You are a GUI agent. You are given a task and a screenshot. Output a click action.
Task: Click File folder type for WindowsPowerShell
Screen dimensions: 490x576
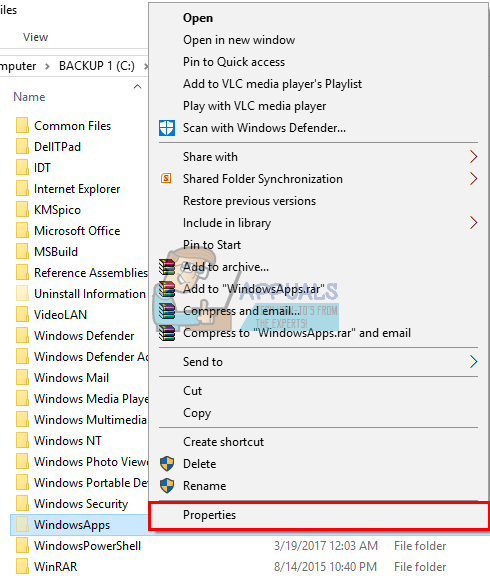pyautogui.click(x=420, y=546)
